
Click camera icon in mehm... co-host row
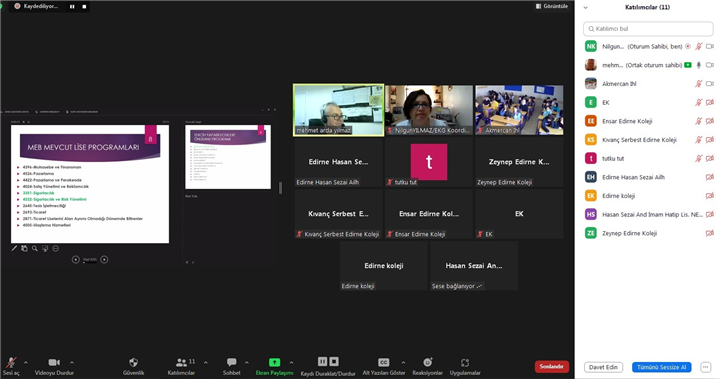pos(709,65)
